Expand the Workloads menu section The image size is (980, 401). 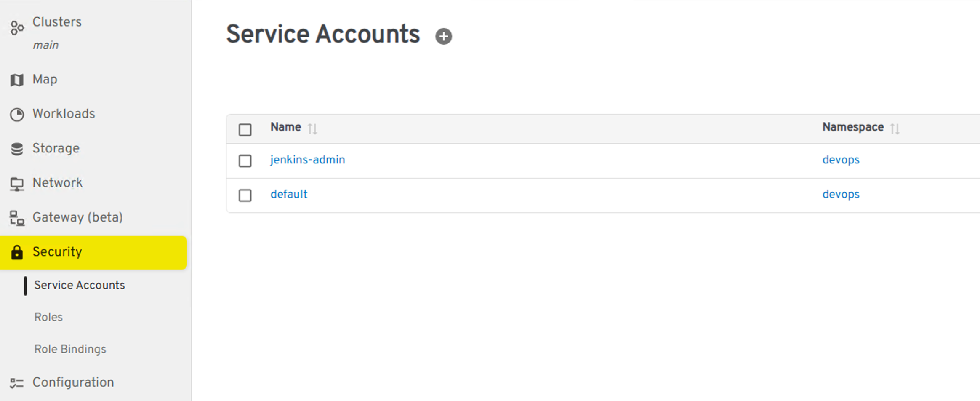64,114
